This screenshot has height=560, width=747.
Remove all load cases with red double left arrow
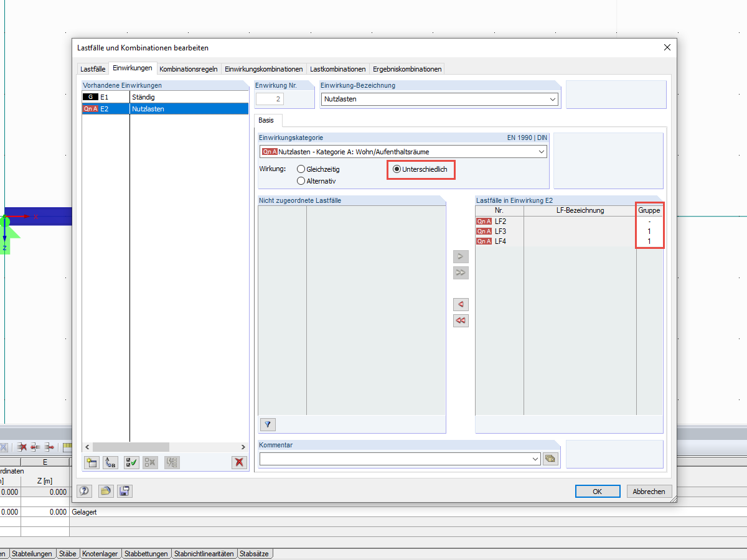461,320
